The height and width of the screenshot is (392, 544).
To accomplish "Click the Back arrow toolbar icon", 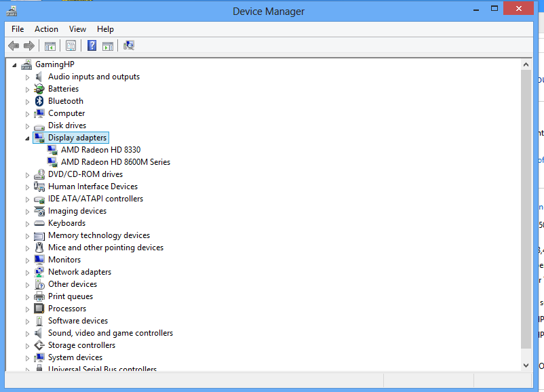I will click(x=14, y=45).
